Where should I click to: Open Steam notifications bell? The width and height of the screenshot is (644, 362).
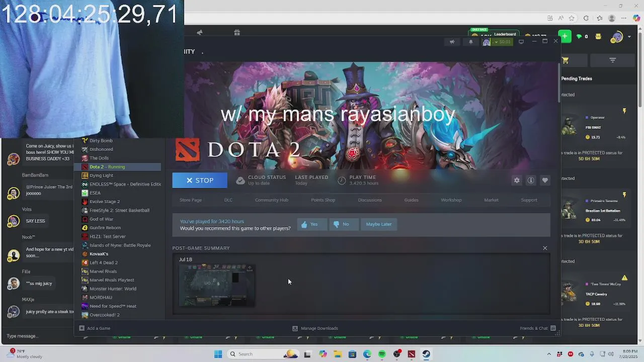pos(471,42)
